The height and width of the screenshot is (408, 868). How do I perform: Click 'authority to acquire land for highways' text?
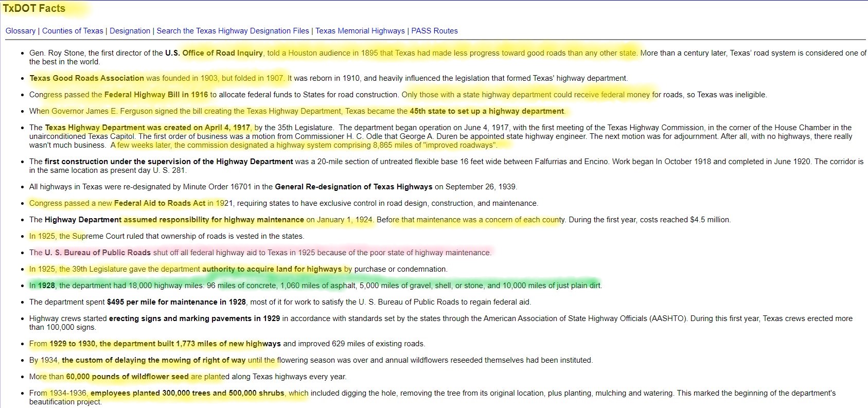point(272,269)
